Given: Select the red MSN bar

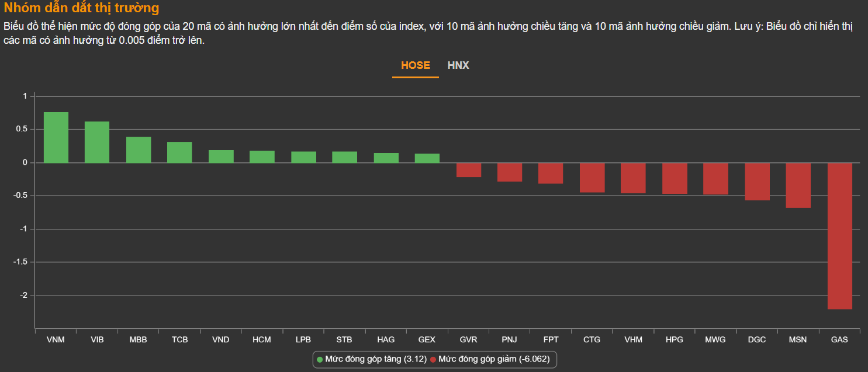Looking at the screenshot, I should coord(798,185).
